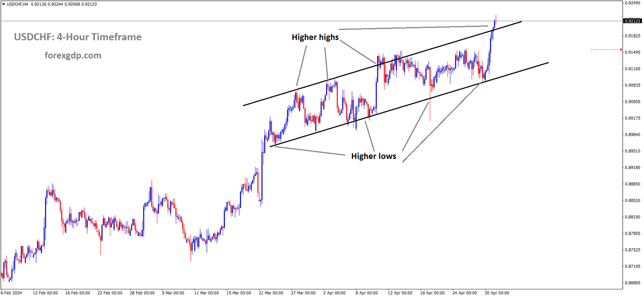Click the '15 Mar 00:00' date label
The image size is (644, 297).
[239, 293]
